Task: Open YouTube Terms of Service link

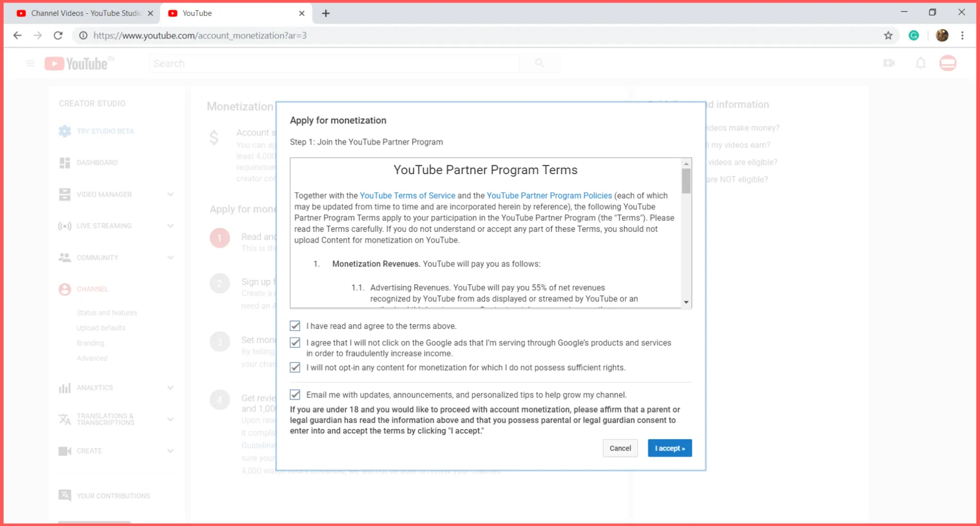Action: (x=408, y=196)
